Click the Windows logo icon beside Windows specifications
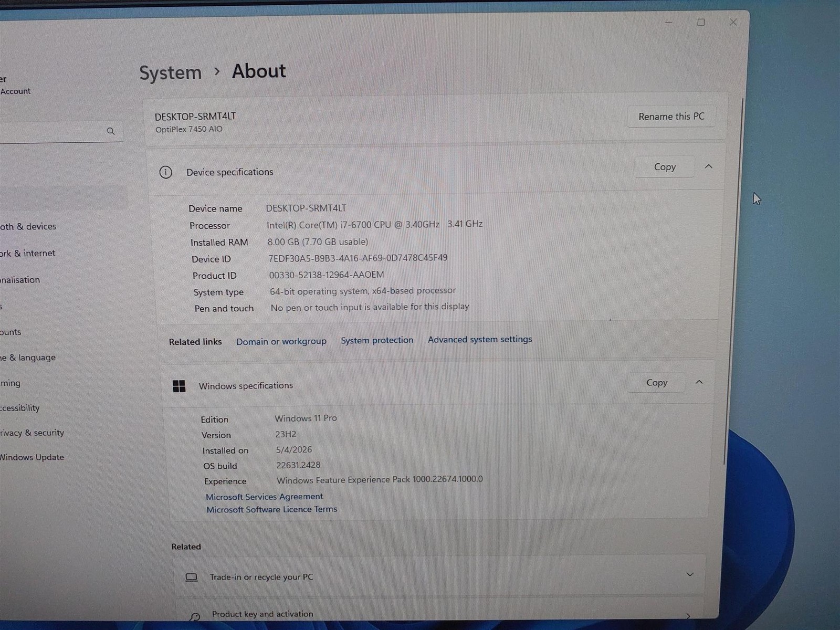This screenshot has width=840, height=630. pos(179,386)
